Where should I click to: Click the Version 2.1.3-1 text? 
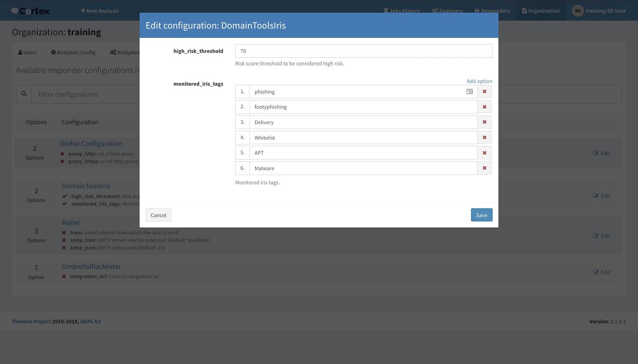pyautogui.click(x=607, y=321)
